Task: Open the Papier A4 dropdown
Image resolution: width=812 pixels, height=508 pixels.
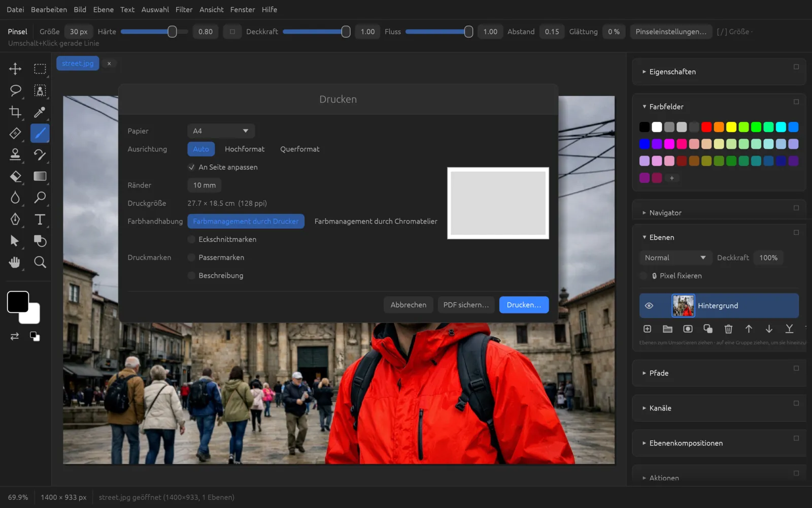Action: coord(221,131)
